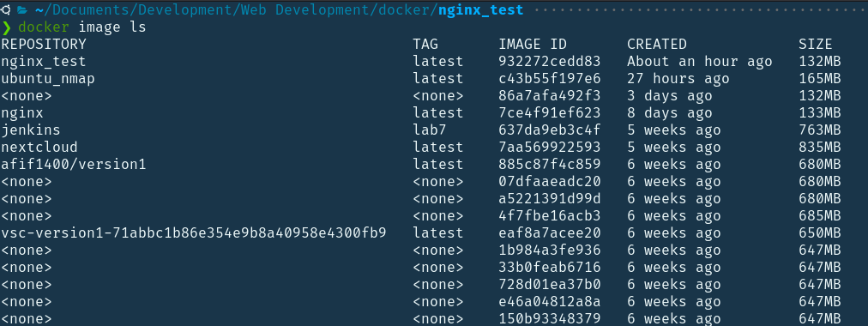Click the TAG column header

[x=425, y=45]
